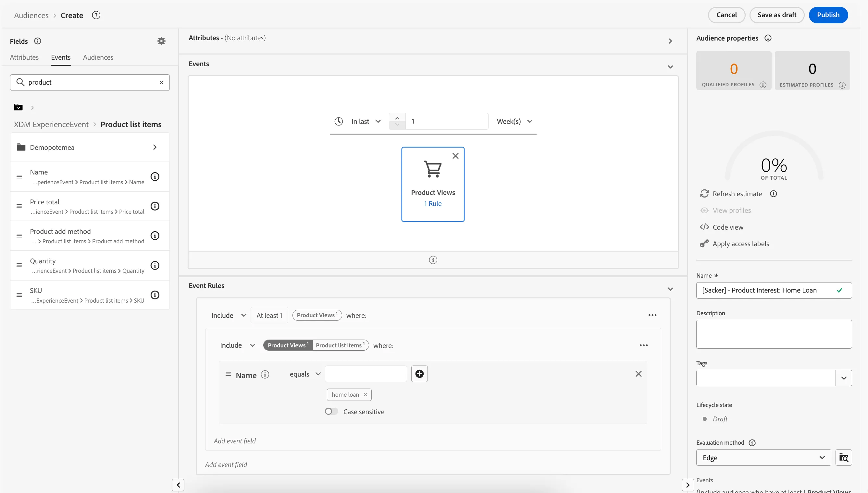Show info for the SKU field
Image resolution: width=868 pixels, height=493 pixels.
155,295
